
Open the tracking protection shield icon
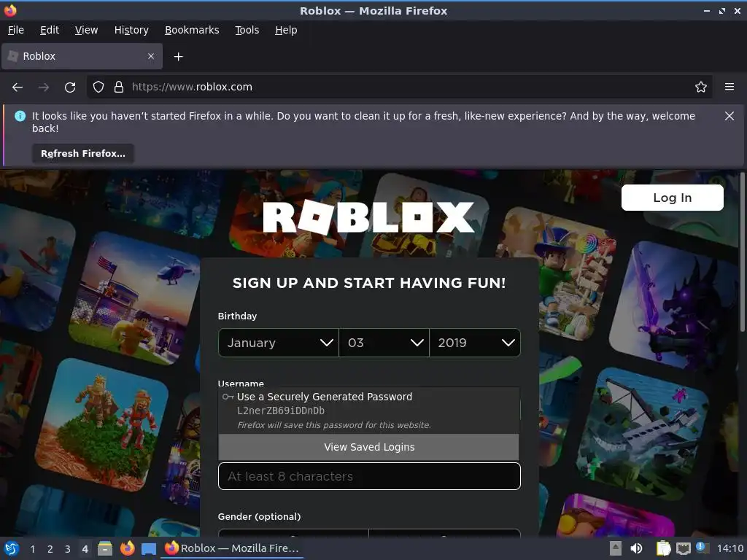pyautogui.click(x=98, y=87)
